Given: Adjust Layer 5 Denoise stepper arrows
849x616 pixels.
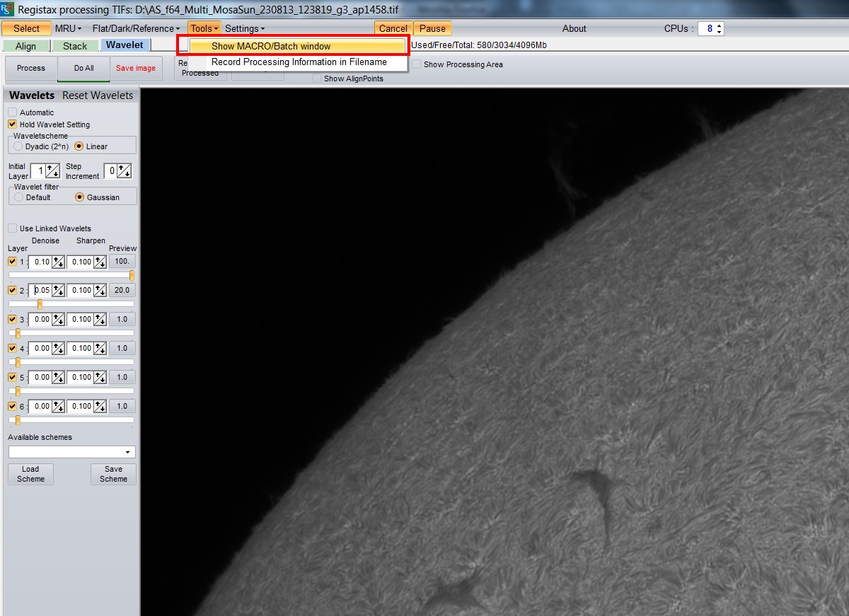Looking at the screenshot, I should point(59,377).
